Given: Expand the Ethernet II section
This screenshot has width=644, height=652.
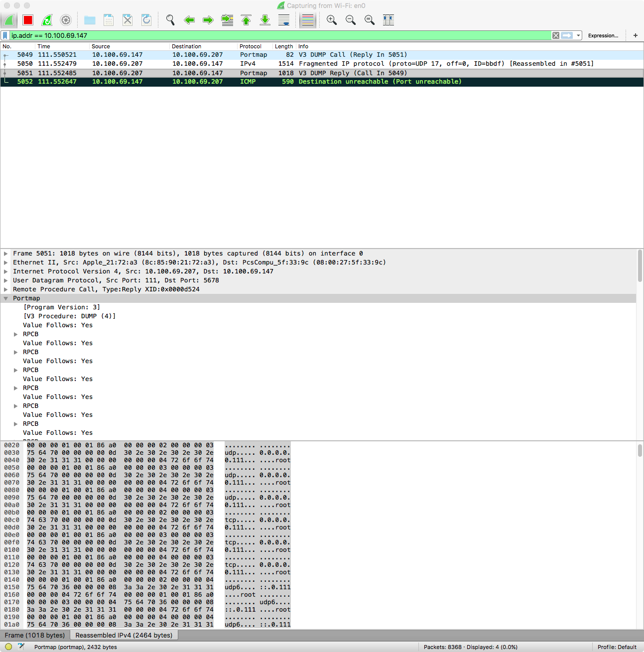Looking at the screenshot, I should (x=6, y=262).
